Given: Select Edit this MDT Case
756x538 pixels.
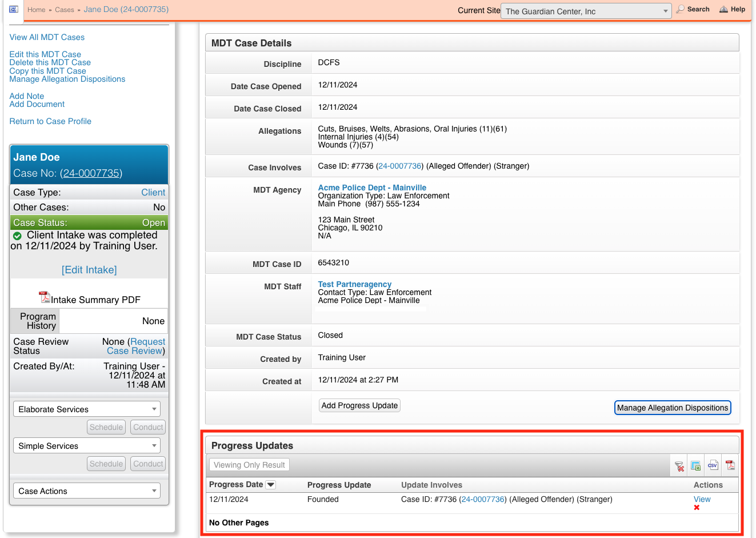Looking at the screenshot, I should [45, 54].
